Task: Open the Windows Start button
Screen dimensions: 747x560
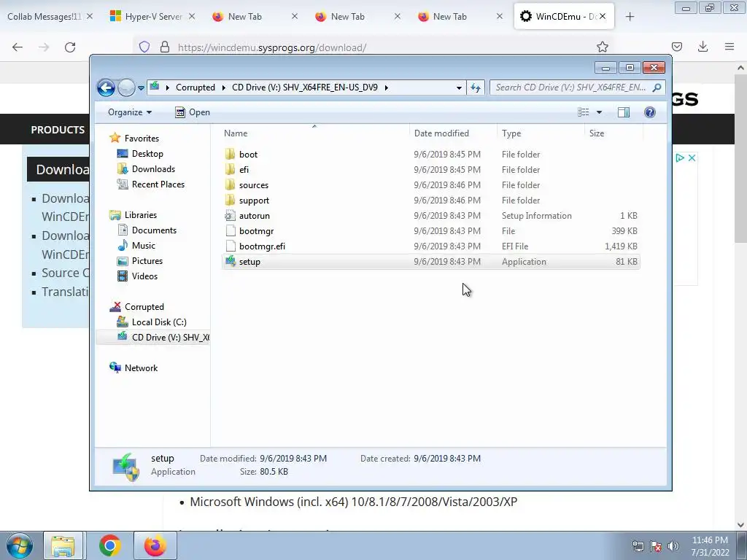Action: [20, 546]
